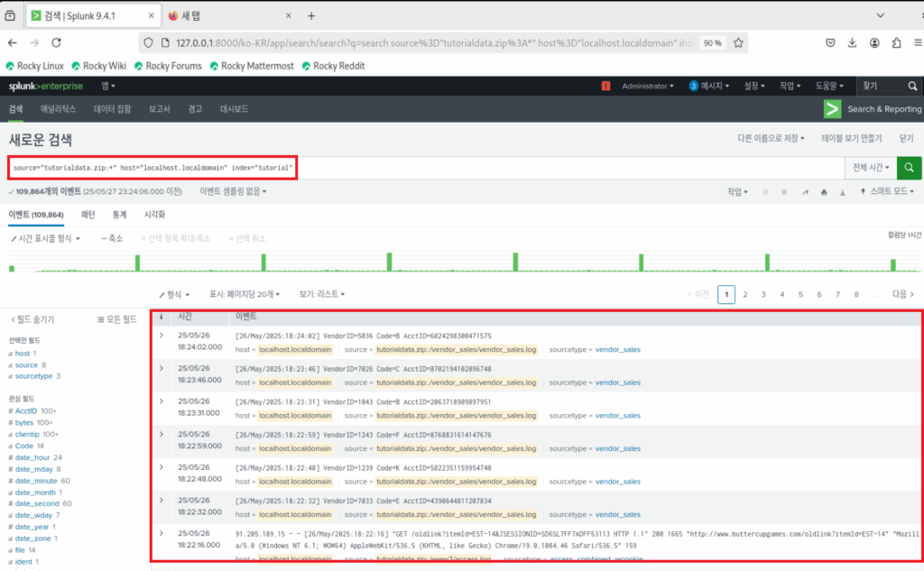Open the 이벤트 샘플링 없음 dropdown
Screen dimensions: 924x571
(x=233, y=191)
